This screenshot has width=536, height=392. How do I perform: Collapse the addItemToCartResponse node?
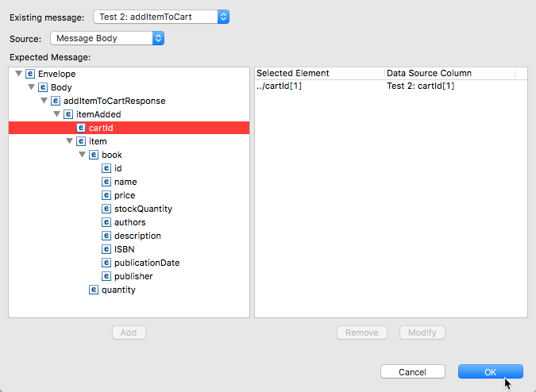point(44,101)
